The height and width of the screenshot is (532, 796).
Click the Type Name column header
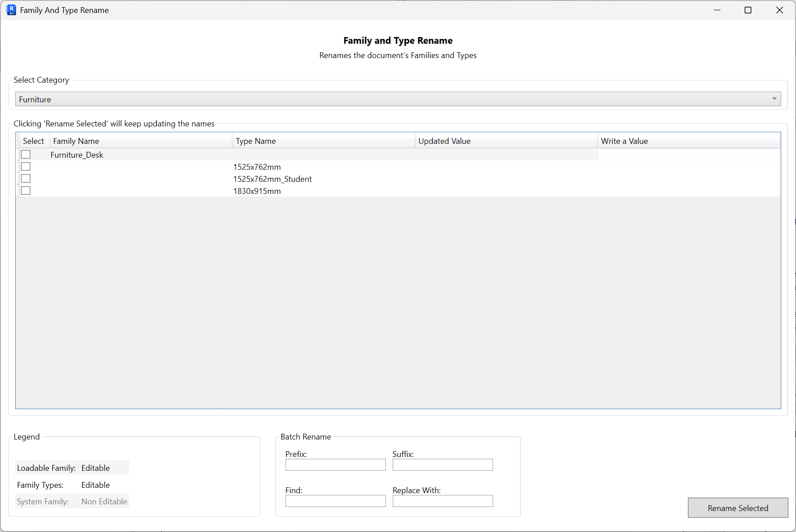(x=256, y=141)
